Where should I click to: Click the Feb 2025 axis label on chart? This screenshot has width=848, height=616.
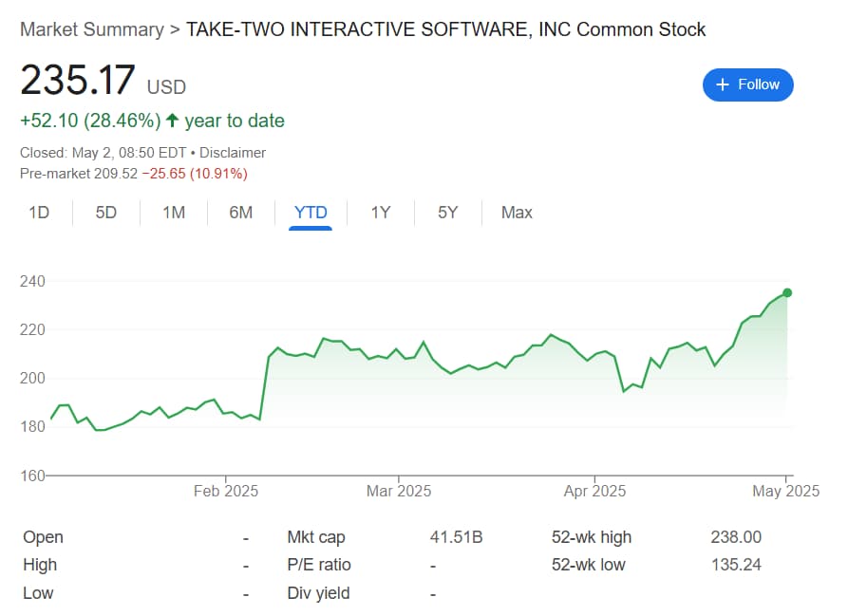pos(225,491)
